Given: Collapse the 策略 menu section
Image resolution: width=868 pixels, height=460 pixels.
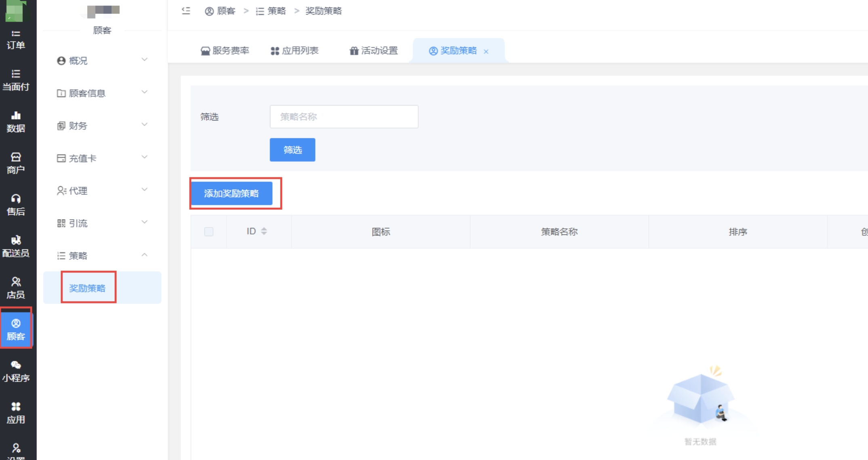Looking at the screenshot, I should [x=102, y=256].
